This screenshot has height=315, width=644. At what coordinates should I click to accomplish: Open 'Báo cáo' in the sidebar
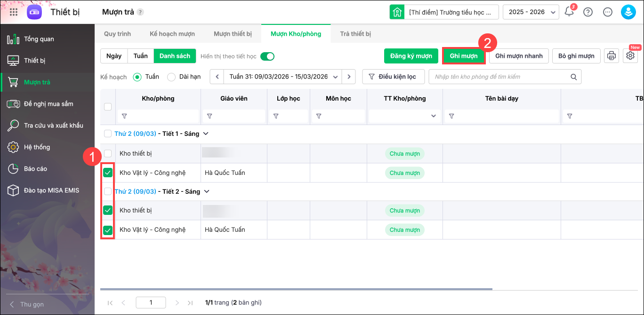point(35,169)
